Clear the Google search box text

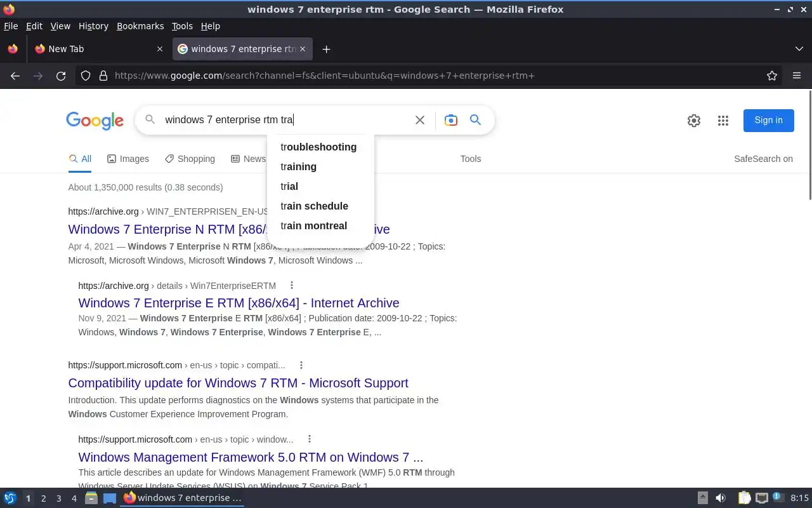420,120
